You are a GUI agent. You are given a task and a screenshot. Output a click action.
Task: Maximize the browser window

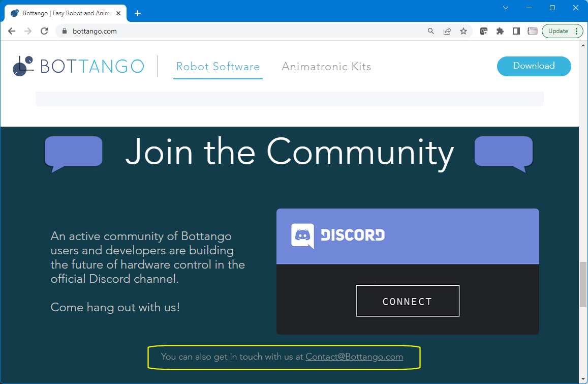point(552,8)
